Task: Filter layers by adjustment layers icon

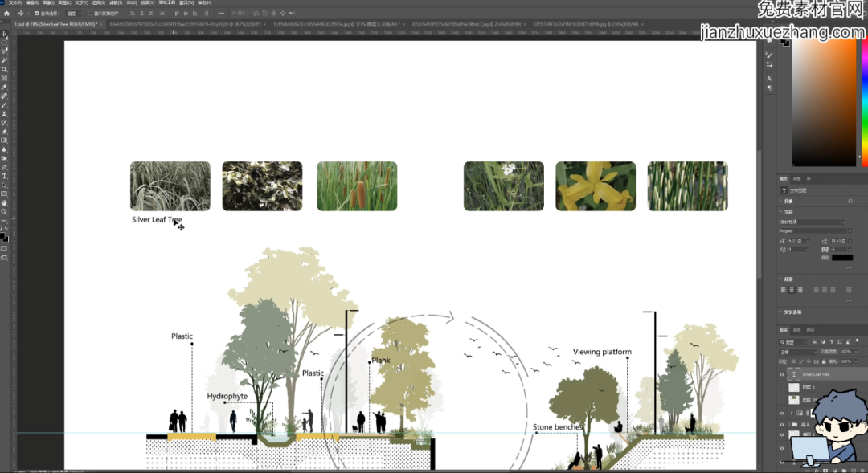Action: (x=823, y=342)
